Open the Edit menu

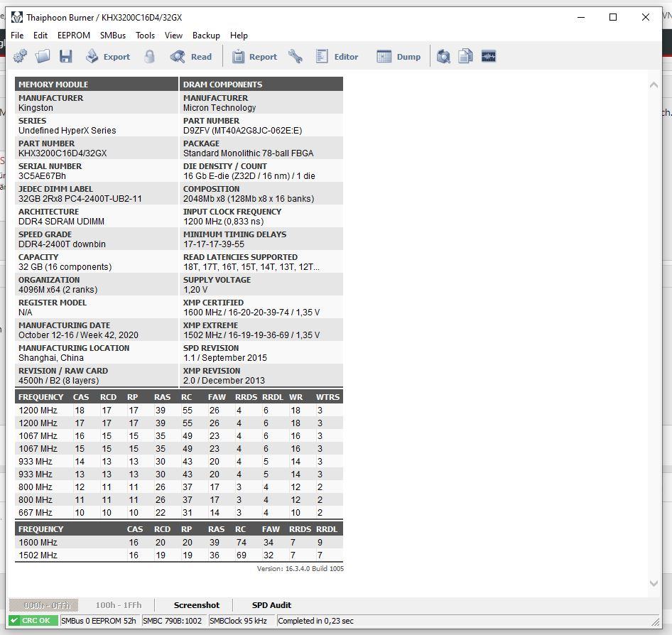coord(40,36)
